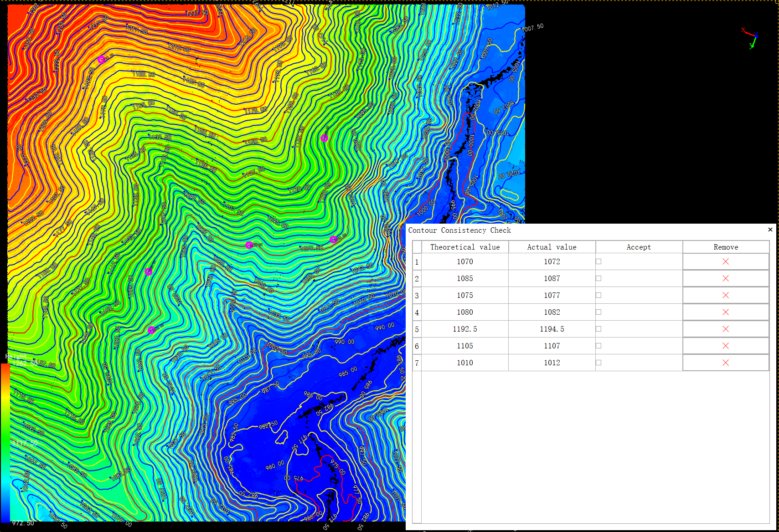
Task: Select actual value cell 1072
Action: (x=552, y=261)
